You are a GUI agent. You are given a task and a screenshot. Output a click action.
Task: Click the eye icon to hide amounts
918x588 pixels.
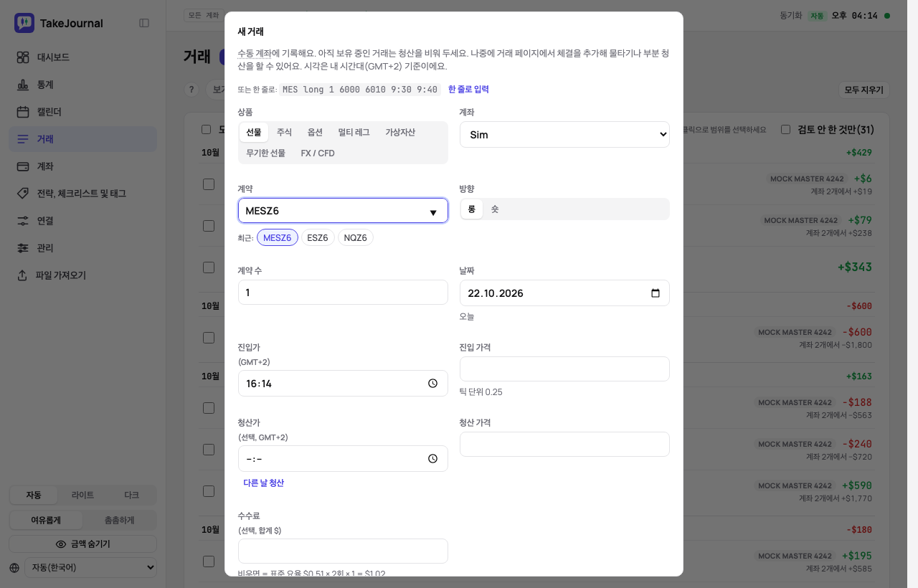[61, 544]
